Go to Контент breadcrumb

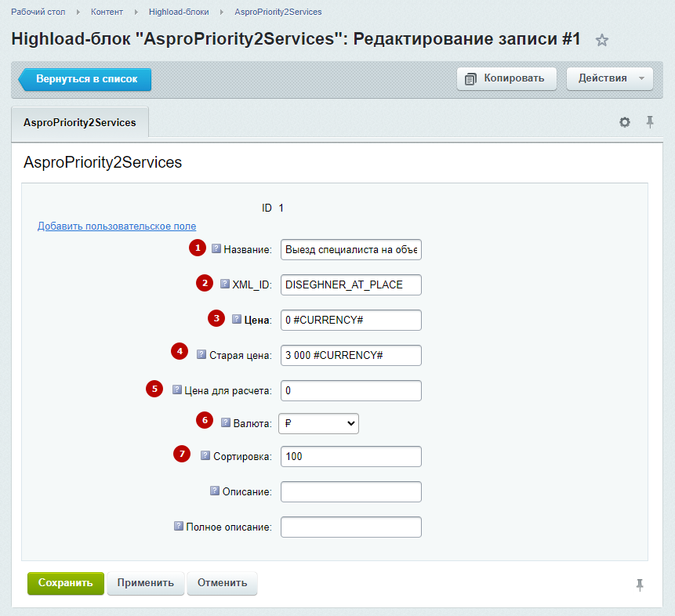pos(107,12)
